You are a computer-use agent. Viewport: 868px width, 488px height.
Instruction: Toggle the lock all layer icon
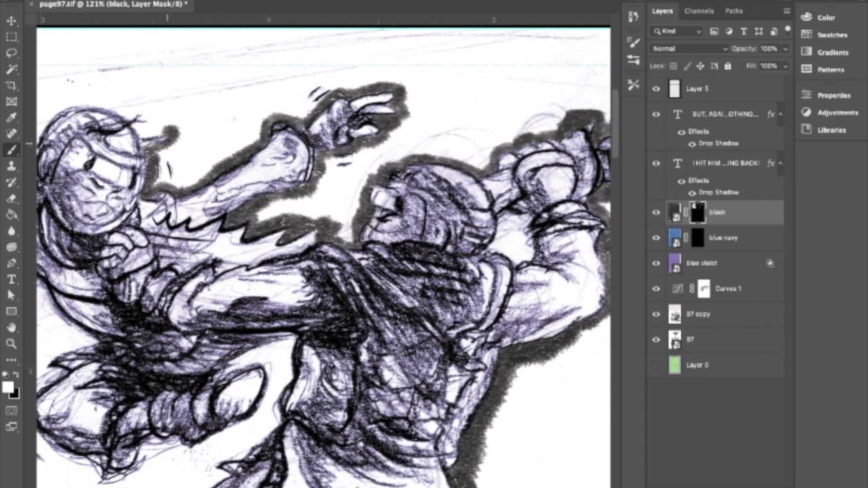click(728, 66)
